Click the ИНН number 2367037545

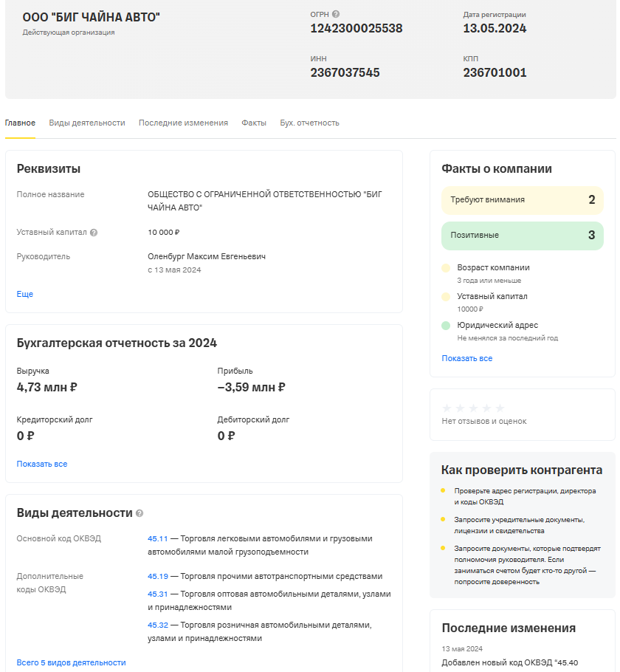coord(345,73)
